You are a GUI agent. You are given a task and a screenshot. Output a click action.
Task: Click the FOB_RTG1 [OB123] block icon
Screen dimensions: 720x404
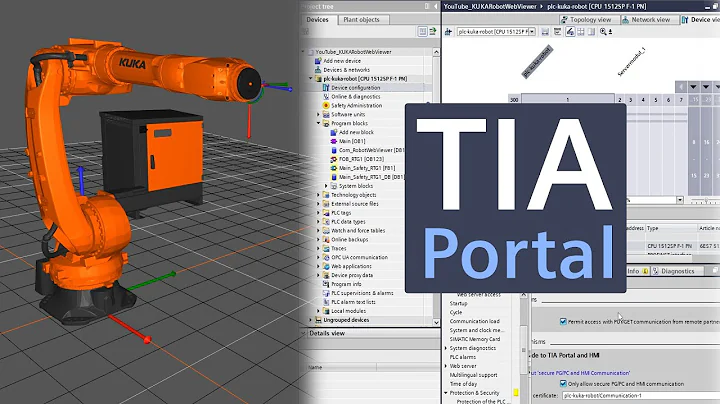(334, 159)
